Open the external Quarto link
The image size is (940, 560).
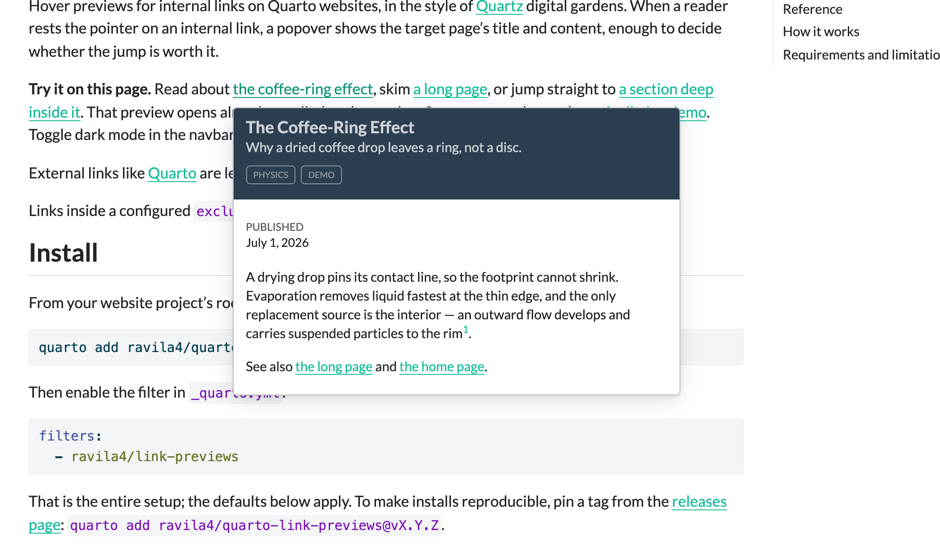pyautogui.click(x=172, y=173)
